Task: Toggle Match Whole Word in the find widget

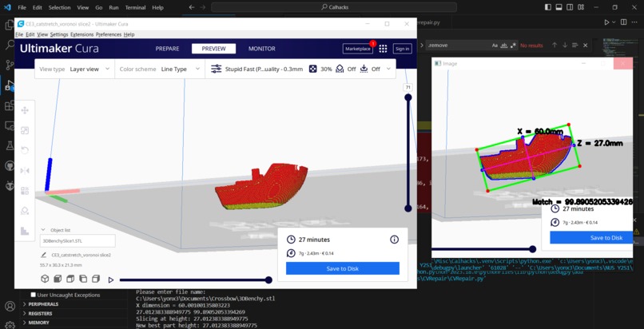Action: (504, 46)
